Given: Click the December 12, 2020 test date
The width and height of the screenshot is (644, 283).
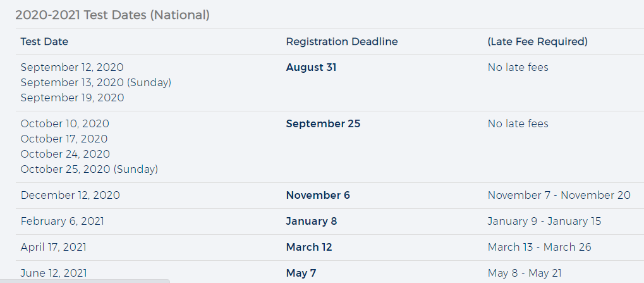Looking at the screenshot, I should pyautogui.click(x=70, y=195).
